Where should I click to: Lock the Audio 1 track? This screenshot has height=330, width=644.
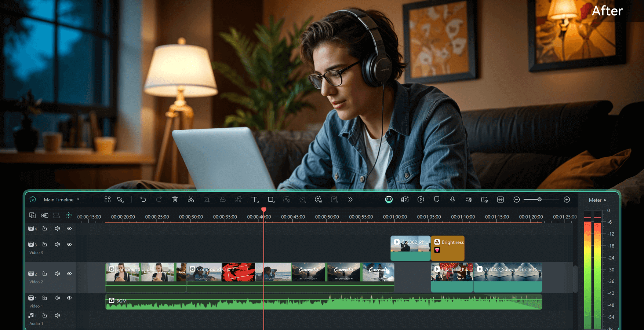point(44,315)
